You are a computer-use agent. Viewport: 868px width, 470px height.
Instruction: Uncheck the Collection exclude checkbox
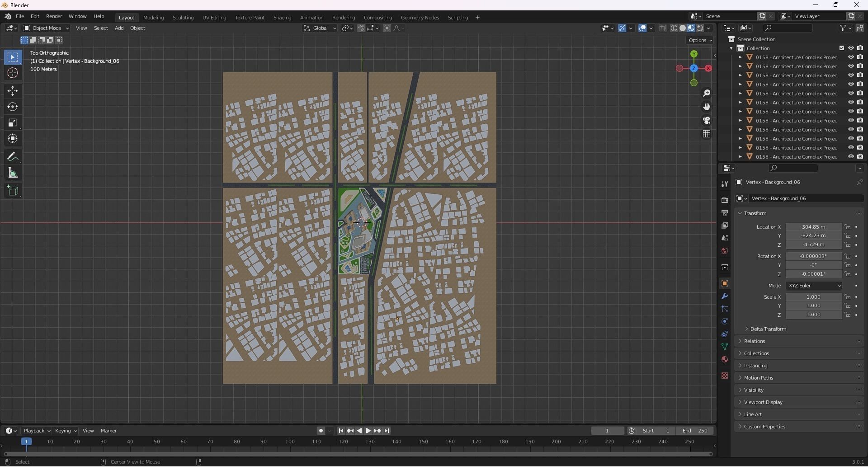pyautogui.click(x=841, y=48)
